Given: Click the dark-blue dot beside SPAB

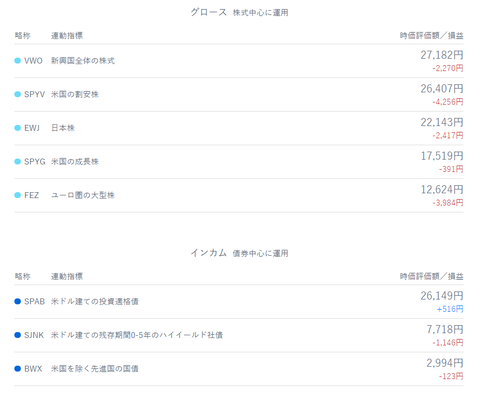Looking at the screenshot, I should pyautogui.click(x=18, y=301).
